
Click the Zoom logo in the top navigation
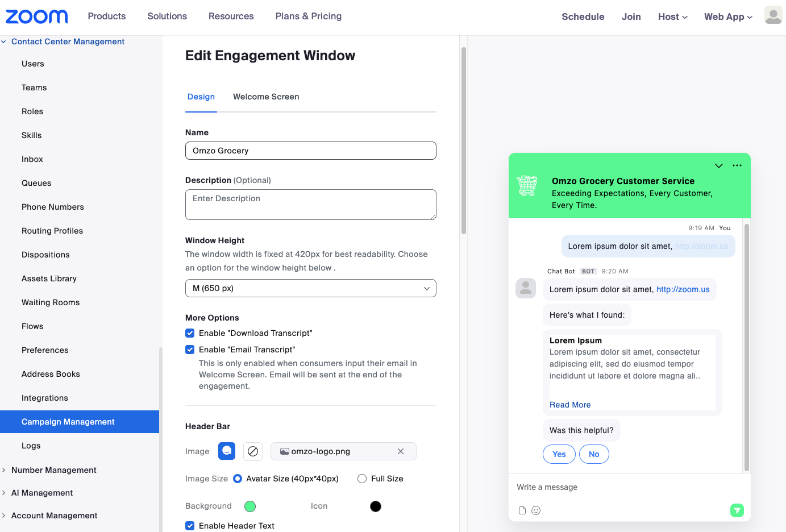pyautogui.click(x=36, y=16)
